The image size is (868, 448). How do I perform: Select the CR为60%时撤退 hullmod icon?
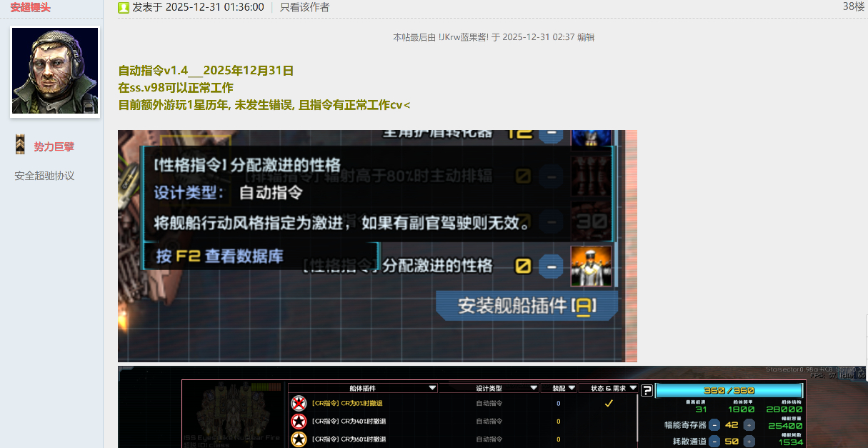tap(299, 439)
